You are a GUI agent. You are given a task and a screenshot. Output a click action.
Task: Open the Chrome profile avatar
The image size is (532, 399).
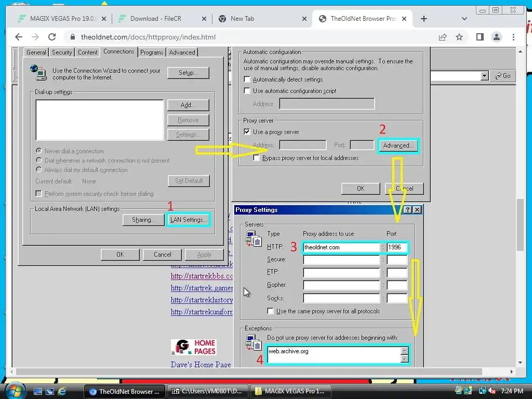click(496, 37)
